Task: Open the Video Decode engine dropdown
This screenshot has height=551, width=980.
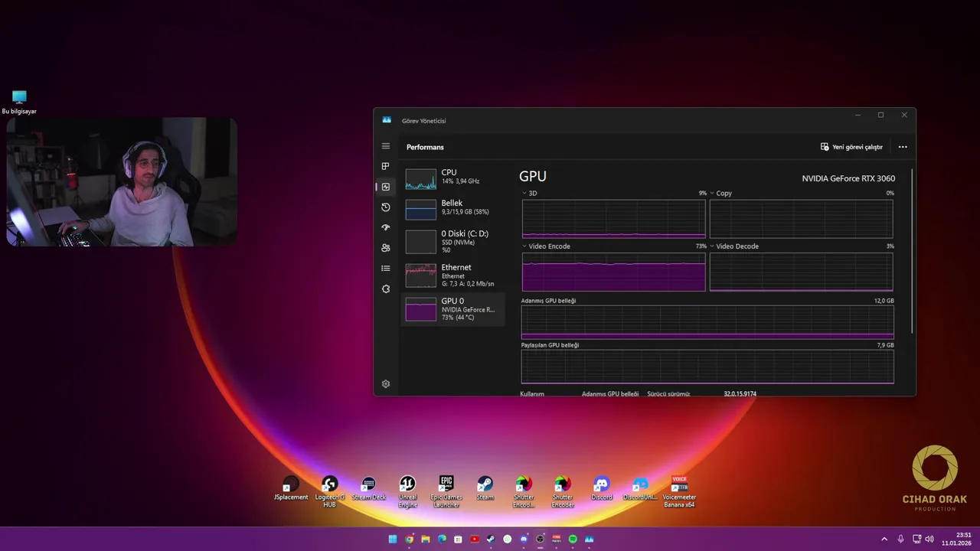Action: click(x=734, y=246)
